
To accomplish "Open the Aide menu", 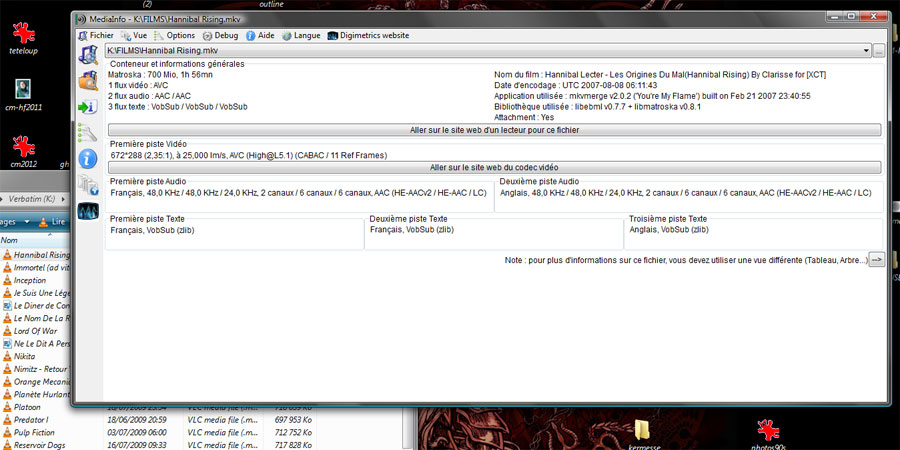I will [260, 35].
